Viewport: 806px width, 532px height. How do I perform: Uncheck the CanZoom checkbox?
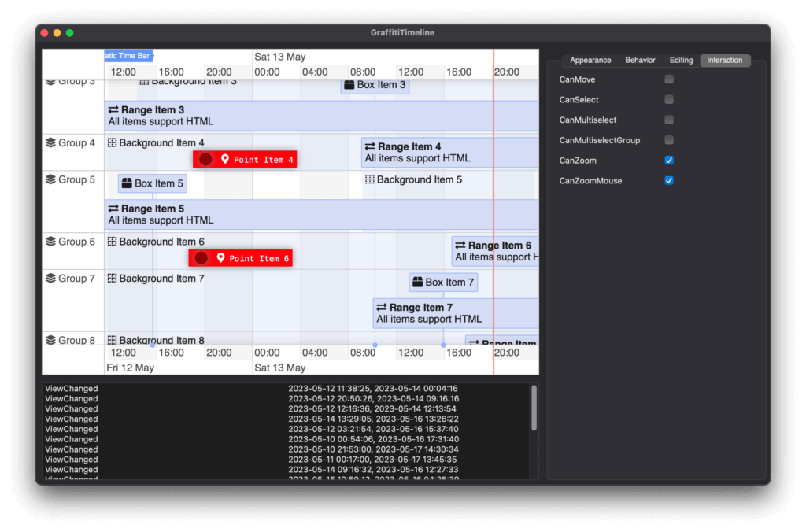669,161
